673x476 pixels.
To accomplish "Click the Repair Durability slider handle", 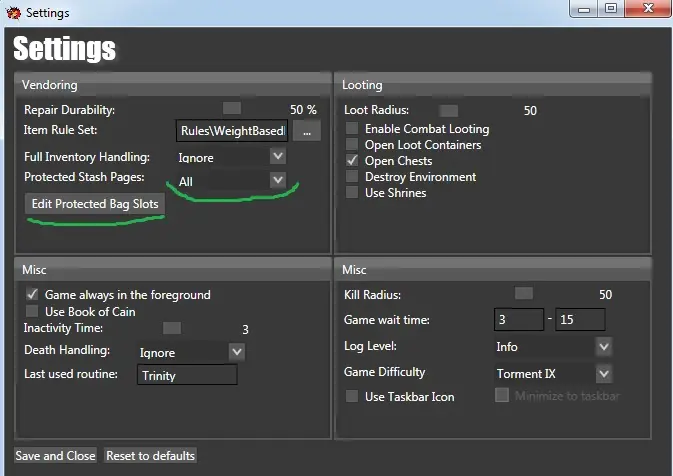I will coord(232,108).
